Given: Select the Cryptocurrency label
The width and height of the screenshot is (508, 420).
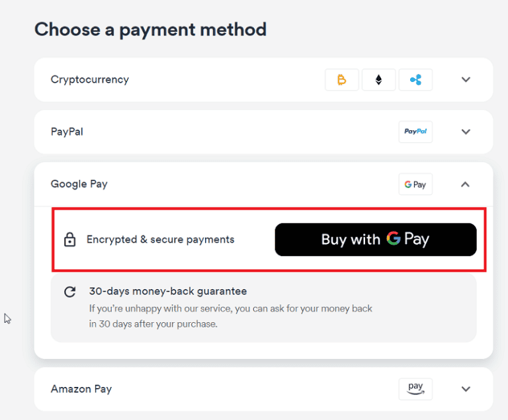Looking at the screenshot, I should 90,79.
